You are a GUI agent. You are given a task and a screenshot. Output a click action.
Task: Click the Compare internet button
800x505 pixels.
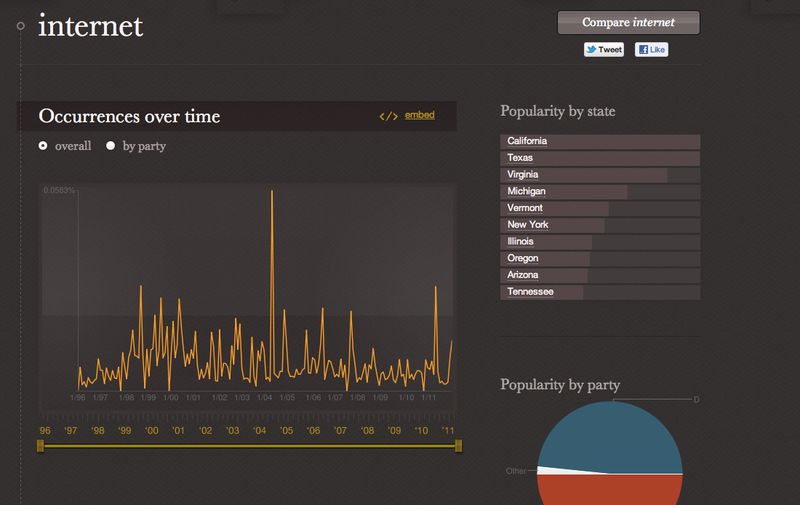(x=629, y=22)
